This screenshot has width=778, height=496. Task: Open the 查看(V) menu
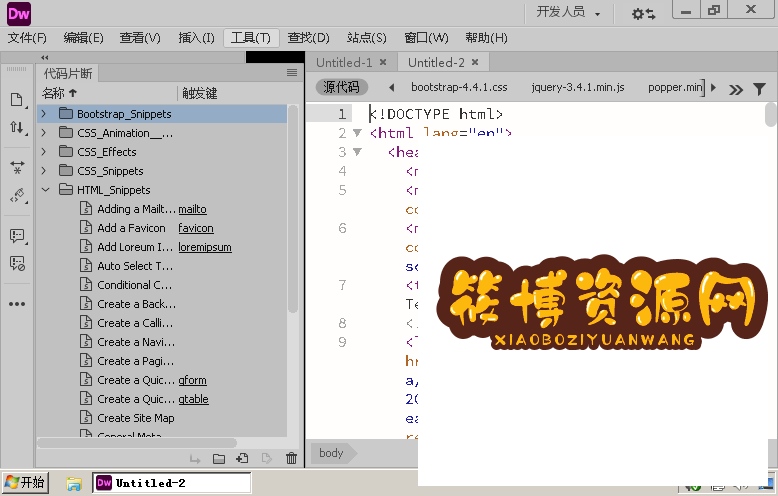[140, 38]
